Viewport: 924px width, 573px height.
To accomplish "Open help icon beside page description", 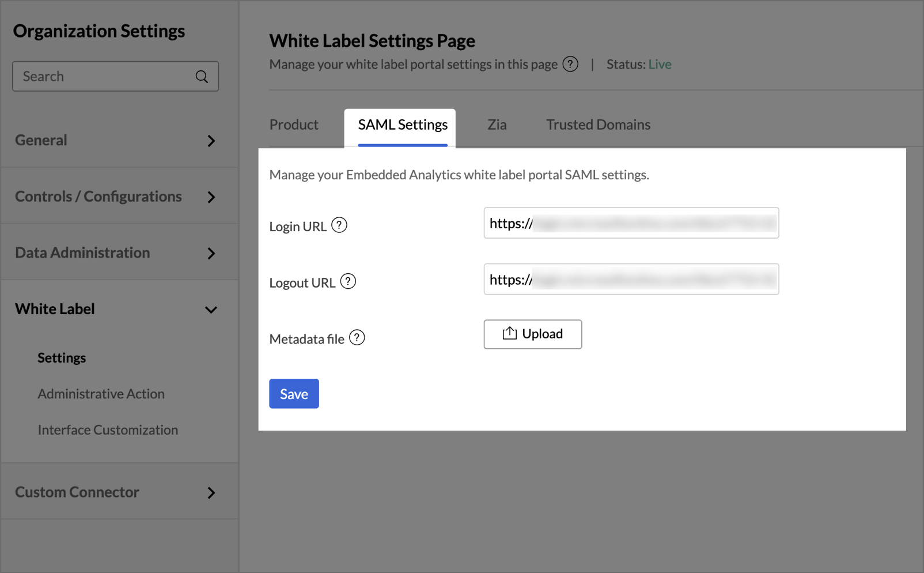I will pyautogui.click(x=570, y=64).
